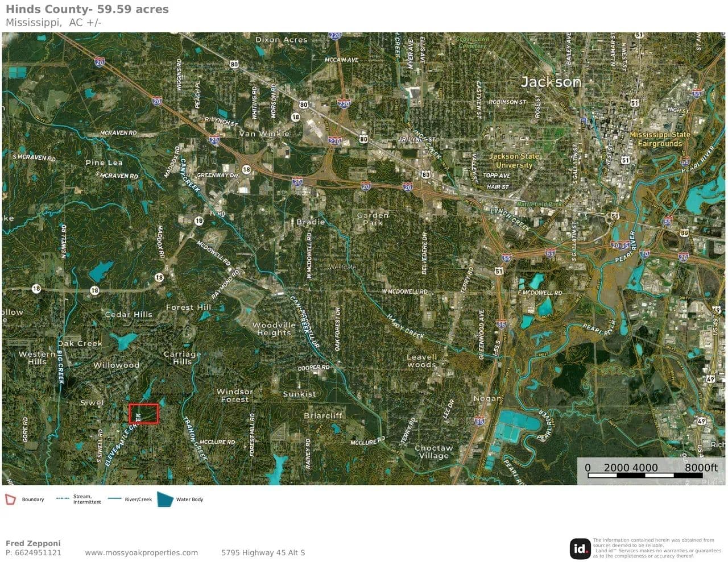
Task: Open the www.mossyoakproperties.com link
Action: click(141, 552)
